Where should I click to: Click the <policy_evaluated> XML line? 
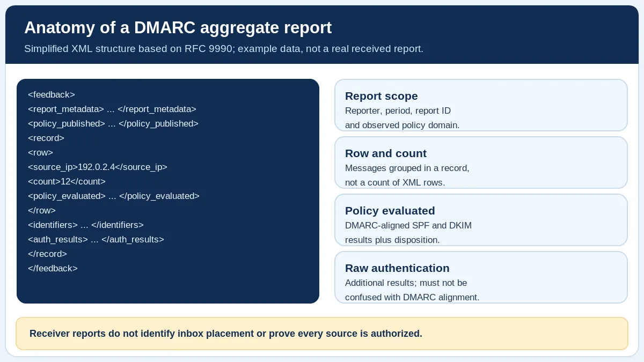(x=114, y=196)
